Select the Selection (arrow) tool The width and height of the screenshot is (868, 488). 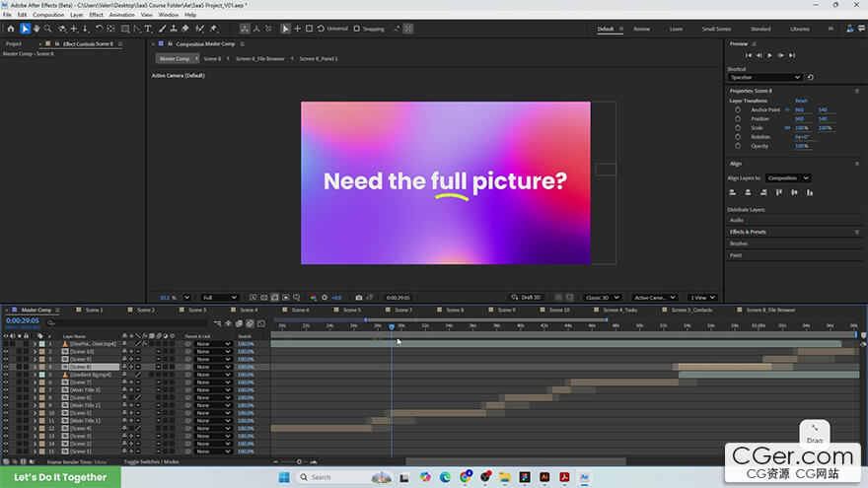point(25,29)
